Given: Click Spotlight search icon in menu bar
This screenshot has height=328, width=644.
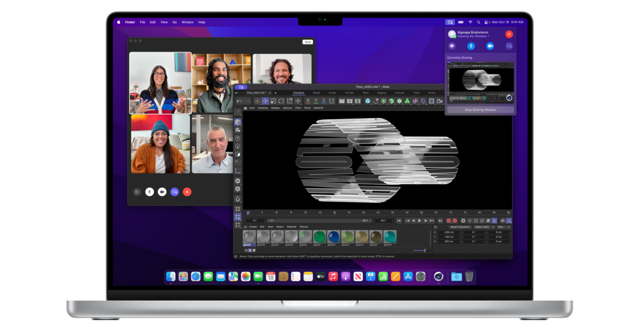Looking at the screenshot, I should pos(478,22).
